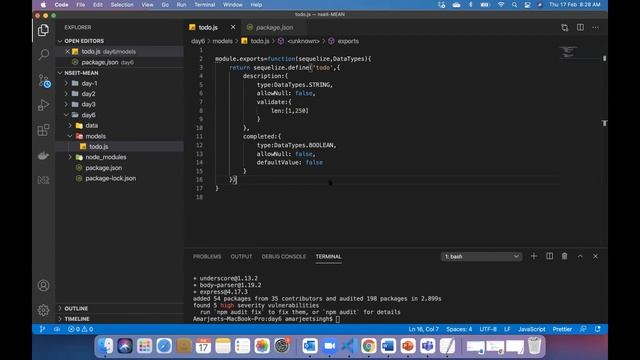
Task: Open the terminal shell selector dropdown
Action: (x=481, y=256)
